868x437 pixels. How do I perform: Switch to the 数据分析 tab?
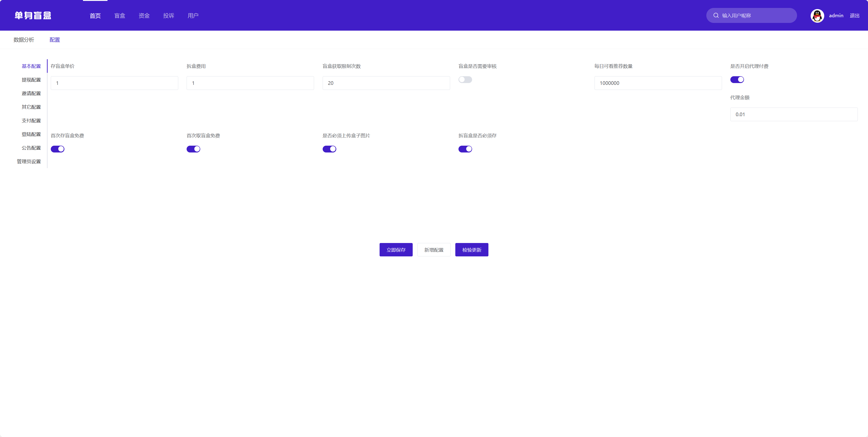[24, 40]
